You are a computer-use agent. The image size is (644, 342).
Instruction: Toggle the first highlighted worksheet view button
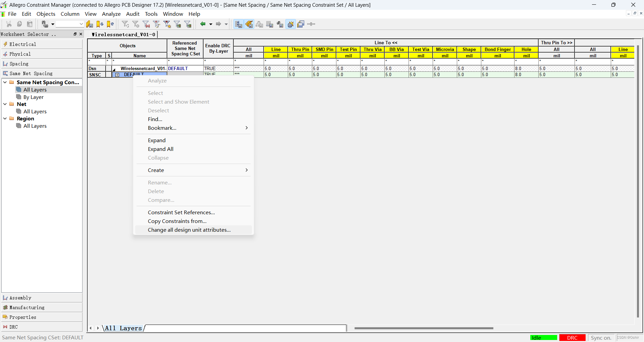tap(238, 24)
